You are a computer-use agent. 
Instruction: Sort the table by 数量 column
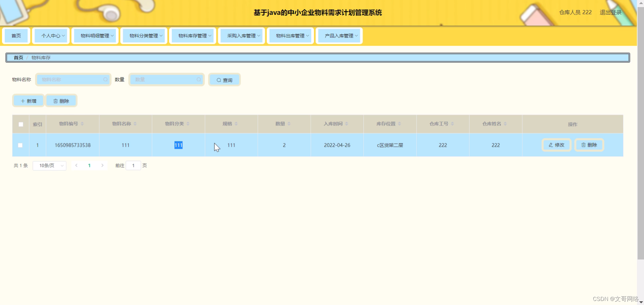288,124
